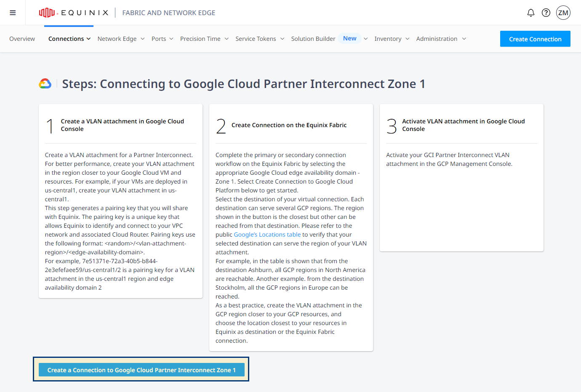This screenshot has height=392, width=581.
Task: Click the page heading "Steps: Connecting to Google Cloud Partner Interconnect Zone 1"
Action: click(x=243, y=84)
